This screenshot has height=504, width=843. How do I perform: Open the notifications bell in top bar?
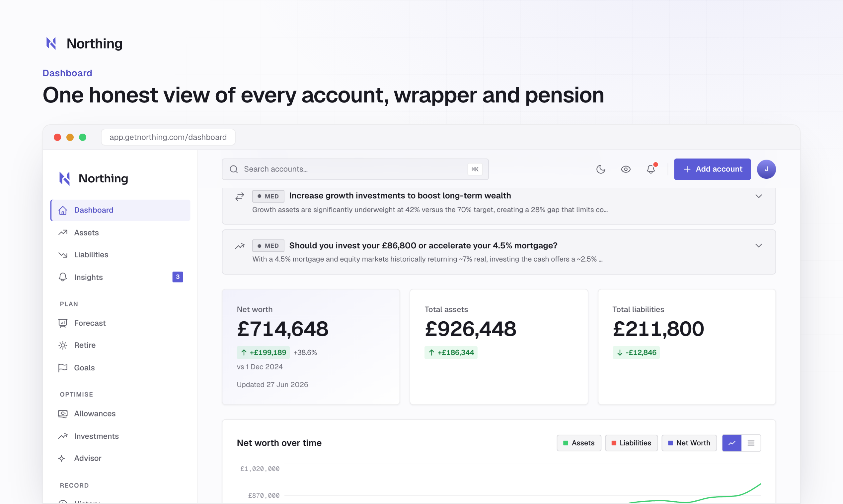651,169
